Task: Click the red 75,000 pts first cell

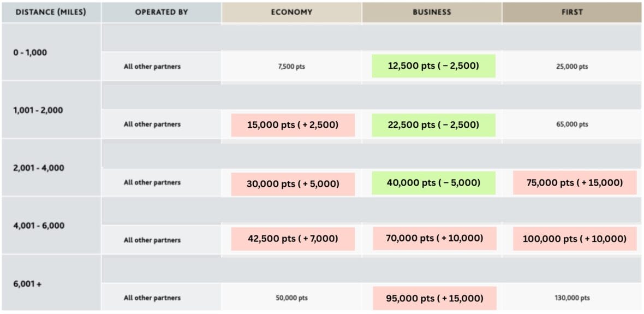Action: [575, 183]
